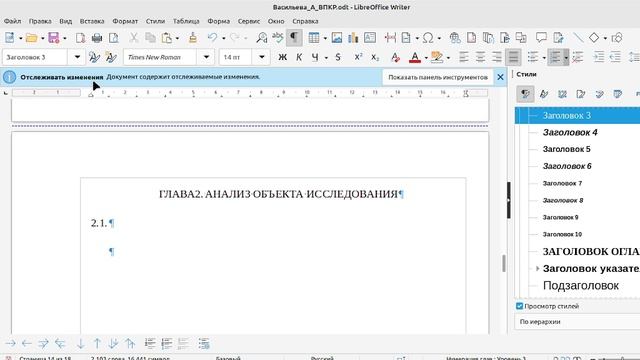Copy the selection
Screen dimensions: 640x360
pos(150,38)
